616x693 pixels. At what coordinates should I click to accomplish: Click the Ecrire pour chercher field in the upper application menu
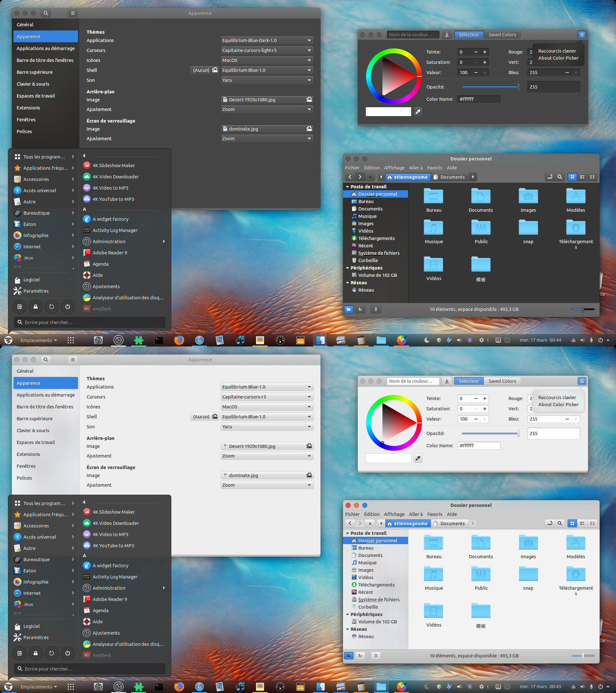(90, 322)
